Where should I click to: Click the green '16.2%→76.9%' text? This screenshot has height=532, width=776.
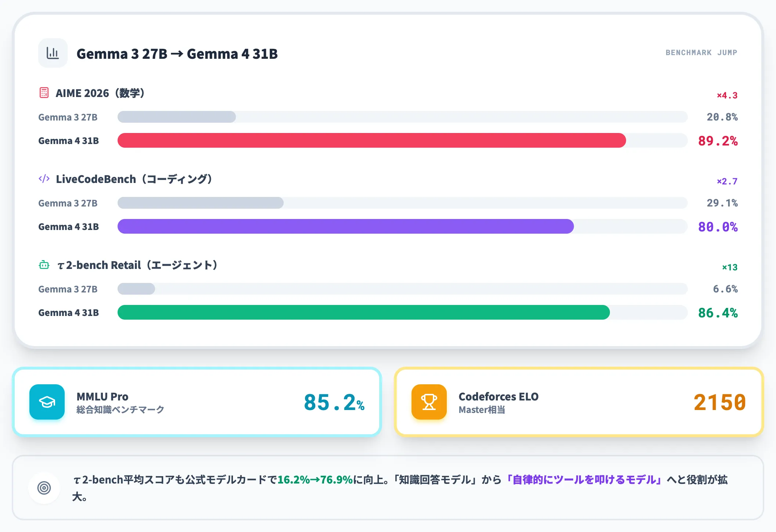click(x=315, y=479)
